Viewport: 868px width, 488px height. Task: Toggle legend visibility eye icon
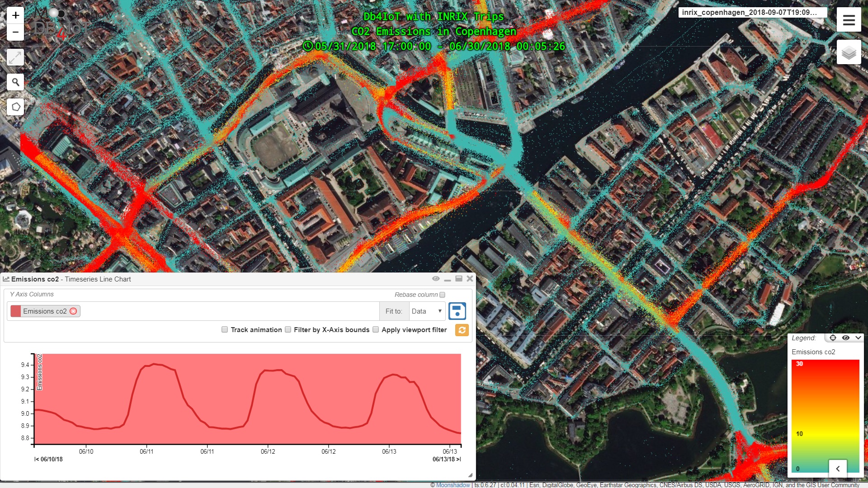[x=845, y=338]
